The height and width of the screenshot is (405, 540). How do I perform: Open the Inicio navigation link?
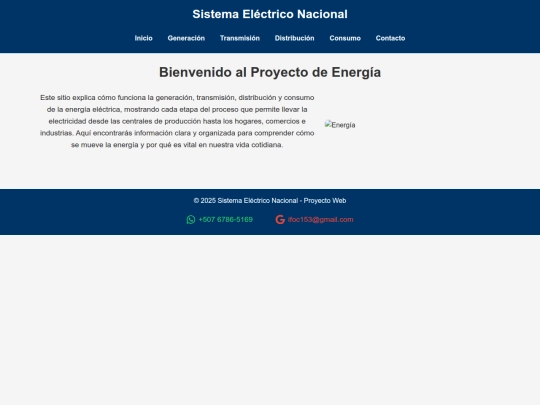143,38
